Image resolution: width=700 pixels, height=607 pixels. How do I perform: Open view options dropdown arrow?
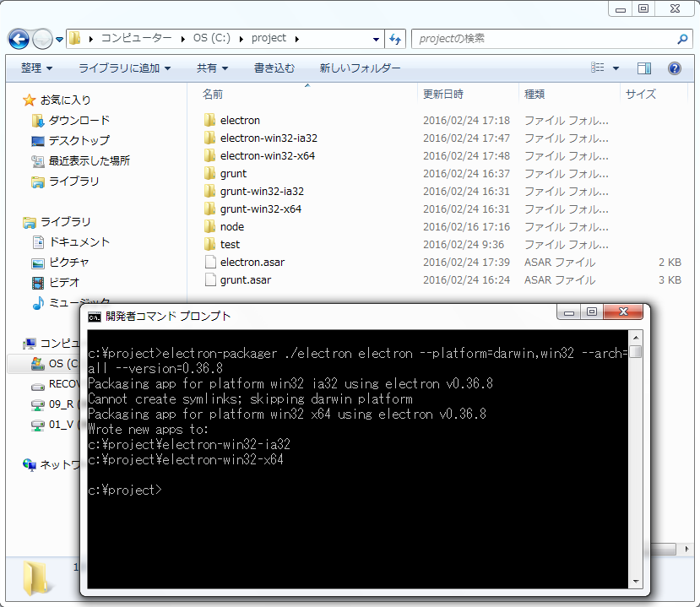(616, 68)
